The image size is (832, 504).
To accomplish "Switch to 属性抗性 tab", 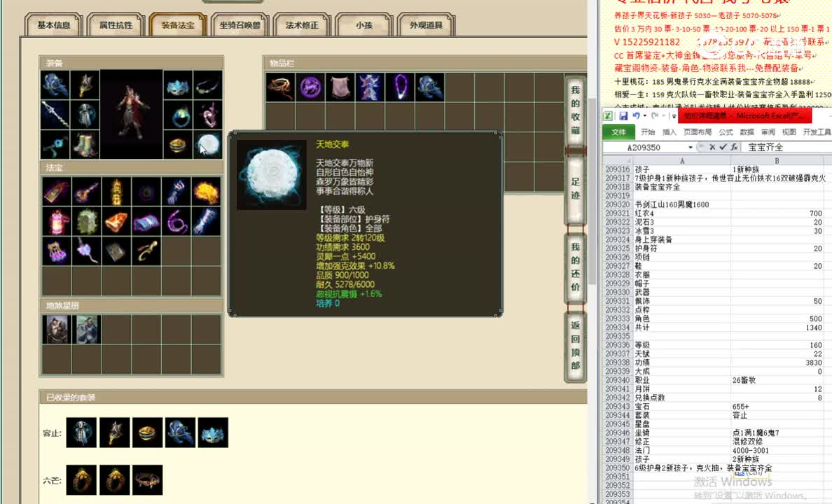I will point(116,25).
